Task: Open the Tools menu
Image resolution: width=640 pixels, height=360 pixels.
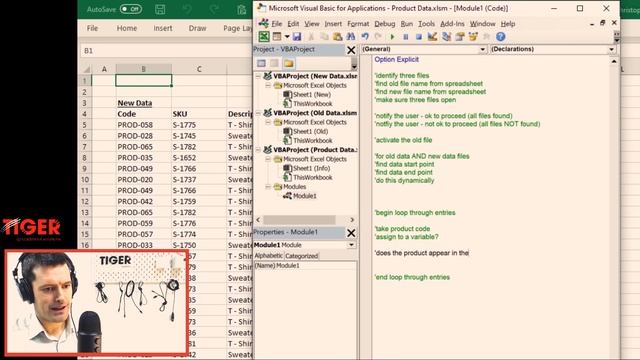Action: (x=426, y=24)
